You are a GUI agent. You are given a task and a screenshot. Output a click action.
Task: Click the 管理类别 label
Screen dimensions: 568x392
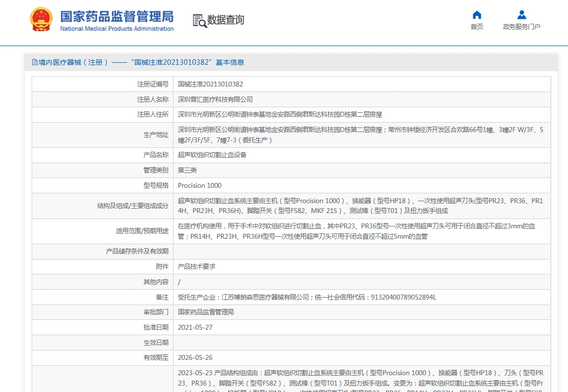(156, 170)
